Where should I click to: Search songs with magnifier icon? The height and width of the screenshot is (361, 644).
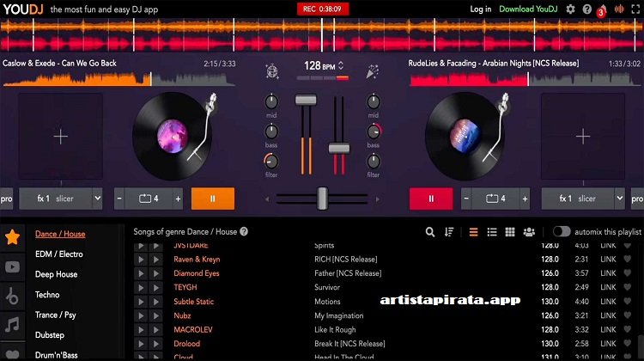(x=430, y=232)
